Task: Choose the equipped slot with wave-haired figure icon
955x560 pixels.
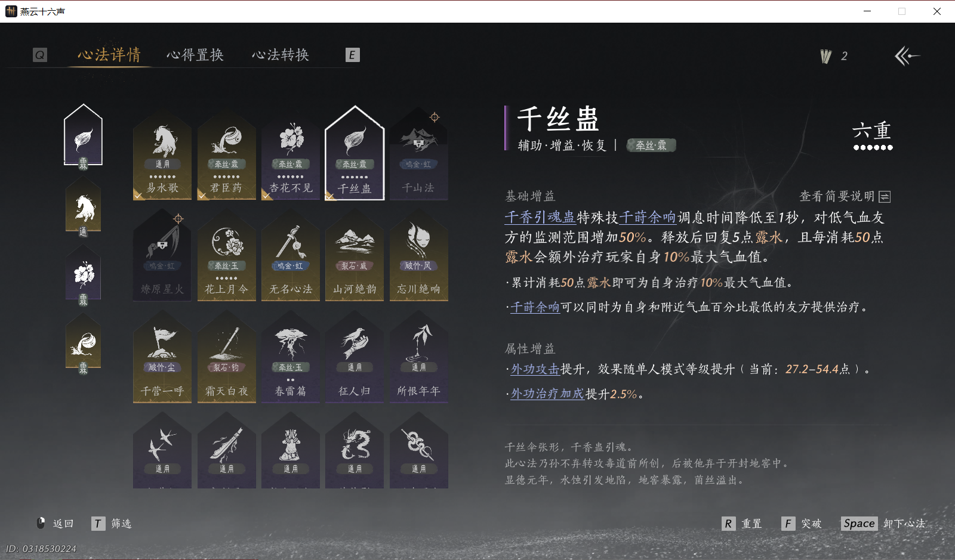Action: (84, 345)
